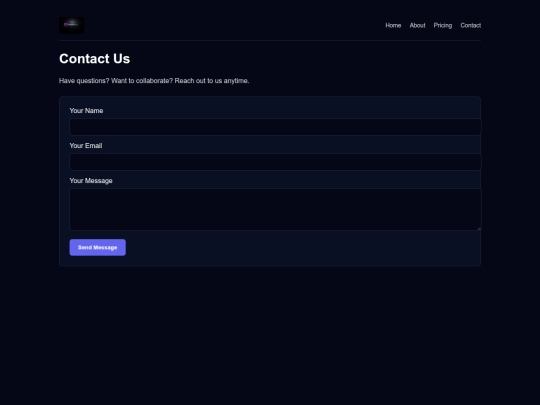The width and height of the screenshot is (540, 405).
Task: Click the 'Have questions?' intro text
Action: click(154, 81)
